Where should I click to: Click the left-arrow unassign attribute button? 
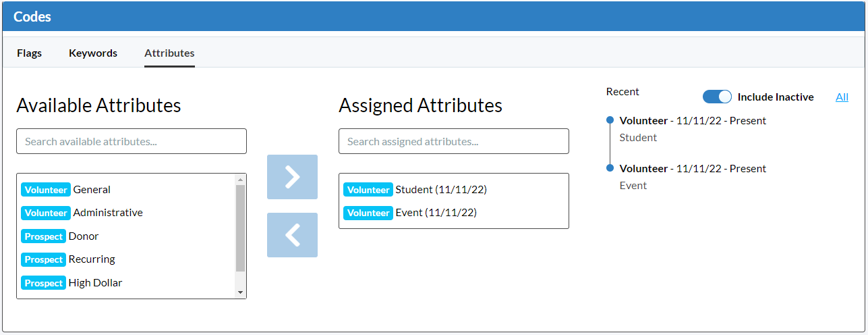[x=292, y=235]
